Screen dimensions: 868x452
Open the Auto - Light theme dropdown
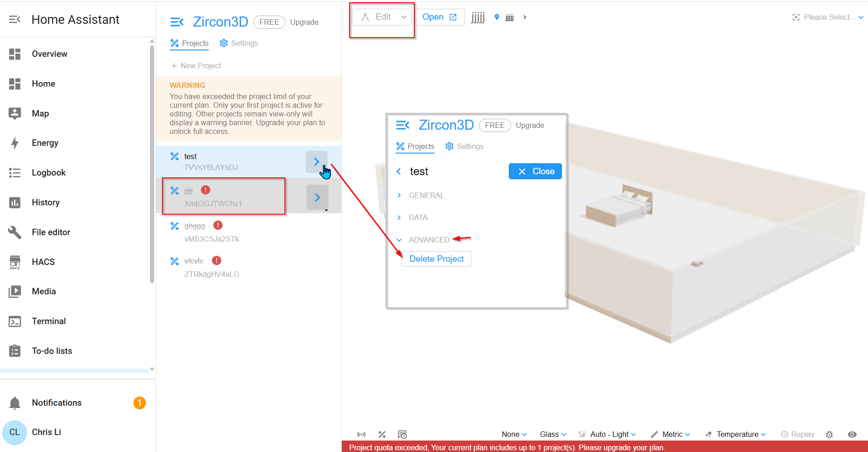point(608,434)
